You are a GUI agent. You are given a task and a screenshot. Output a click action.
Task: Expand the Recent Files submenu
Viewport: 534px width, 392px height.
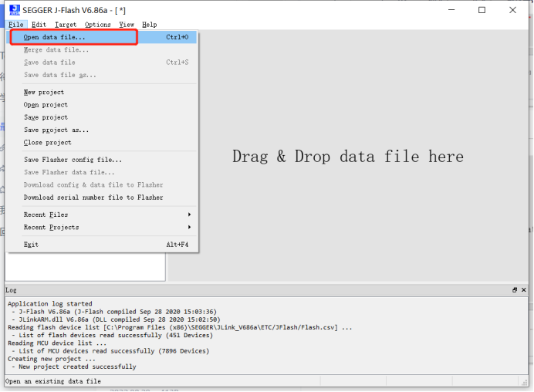[102, 215]
